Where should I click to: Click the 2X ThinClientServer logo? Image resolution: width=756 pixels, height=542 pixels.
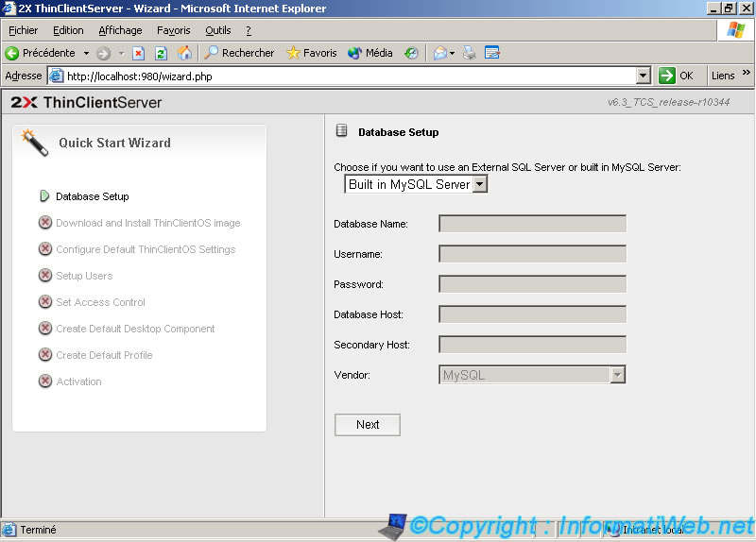pos(86,102)
